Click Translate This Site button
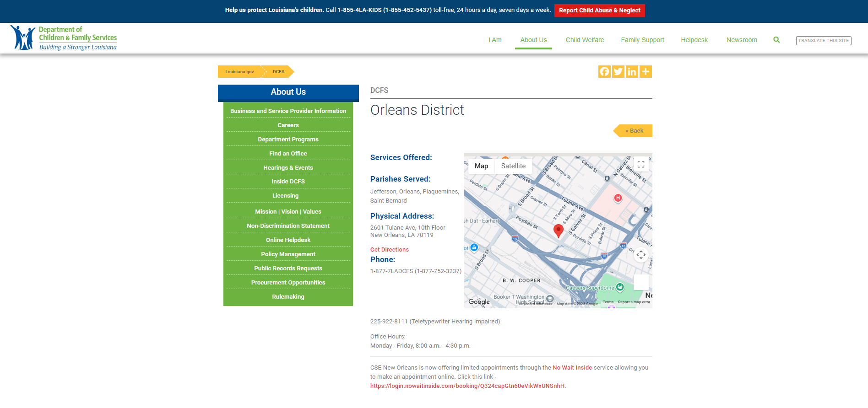The width and height of the screenshot is (868, 408). click(x=824, y=40)
